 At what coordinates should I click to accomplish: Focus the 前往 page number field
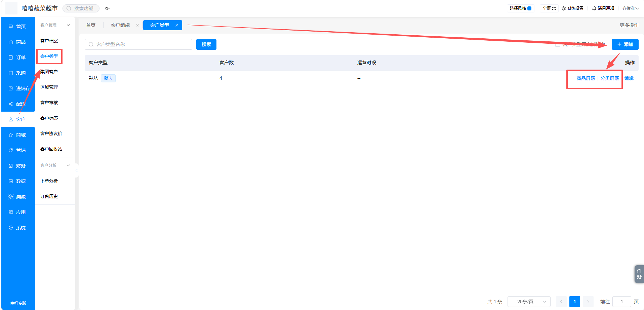tap(622, 302)
